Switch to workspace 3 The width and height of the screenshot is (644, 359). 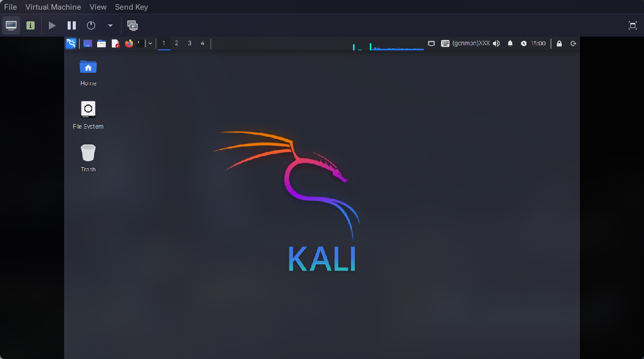click(189, 43)
